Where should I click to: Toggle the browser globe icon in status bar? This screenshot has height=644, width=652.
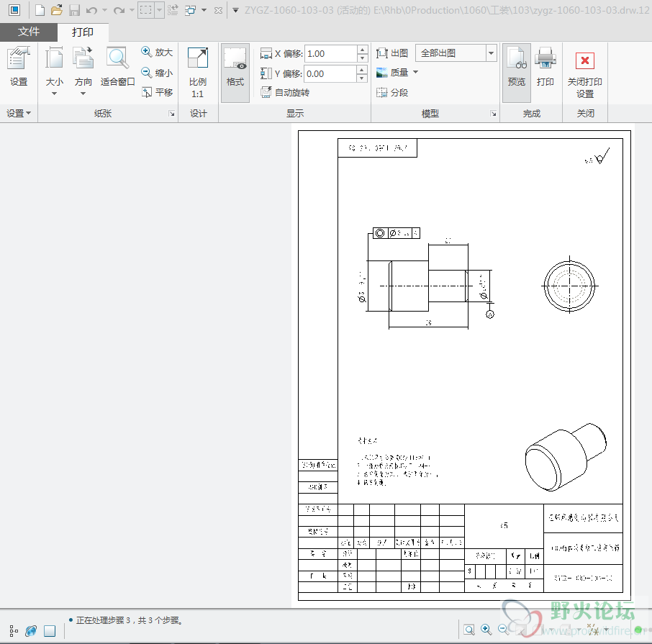pos(31,631)
